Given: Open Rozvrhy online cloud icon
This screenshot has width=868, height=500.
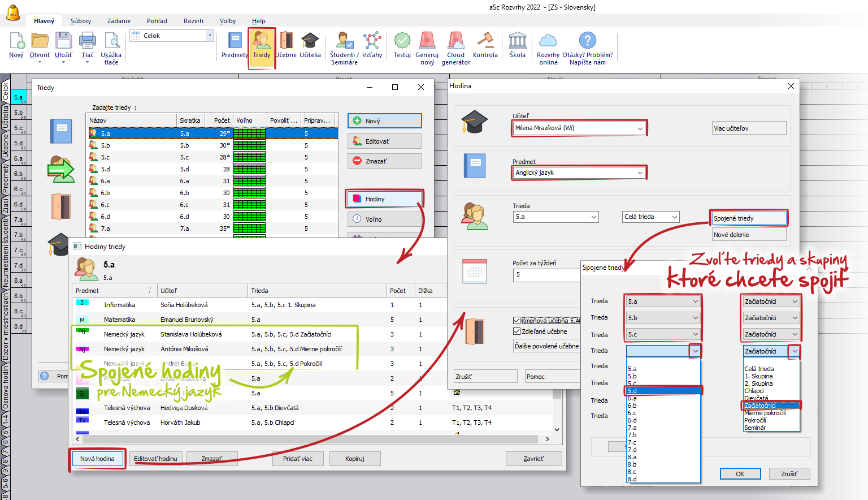Looking at the screenshot, I should 548,41.
